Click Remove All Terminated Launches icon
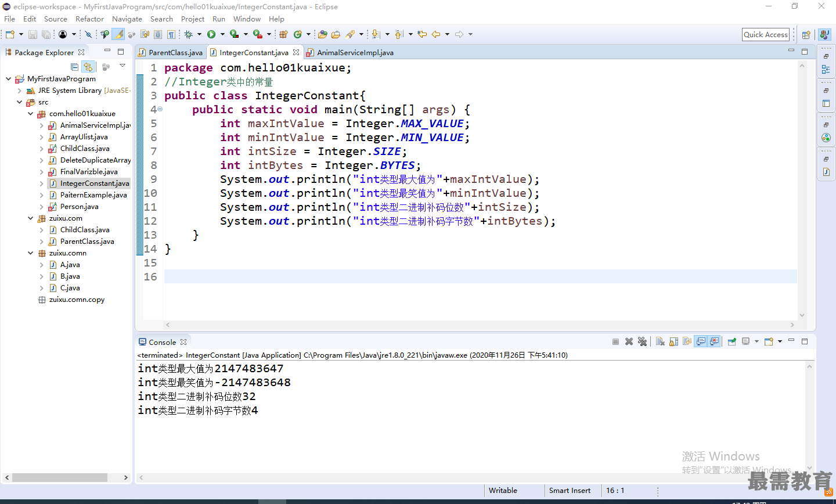The height and width of the screenshot is (504, 836). pos(642,341)
